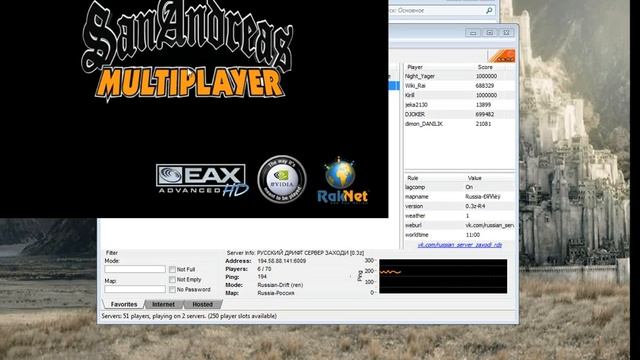Click the EAX Advanced HD logo on the splash
This screenshot has height=360, width=640.
[202, 180]
